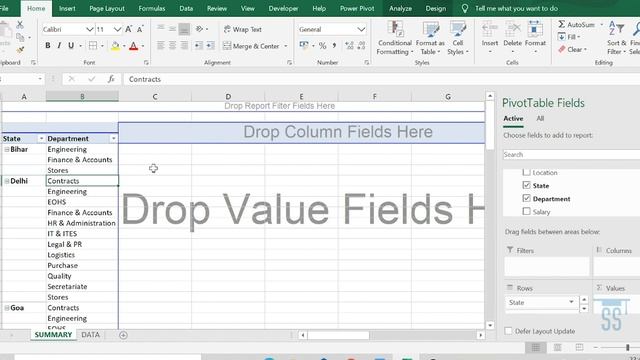640x360 pixels.
Task: Apply Comma Style format
Action: (334, 46)
